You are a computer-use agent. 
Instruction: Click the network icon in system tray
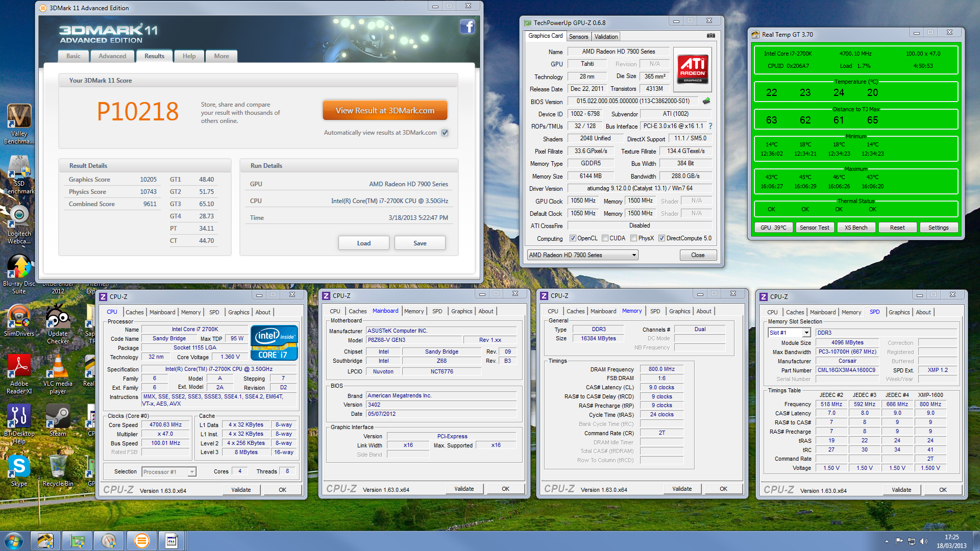point(911,541)
